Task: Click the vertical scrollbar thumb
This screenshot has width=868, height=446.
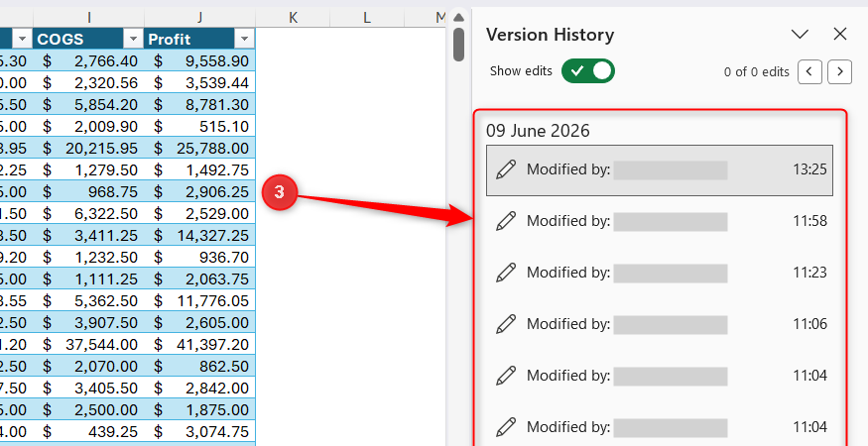Action: click(x=458, y=45)
